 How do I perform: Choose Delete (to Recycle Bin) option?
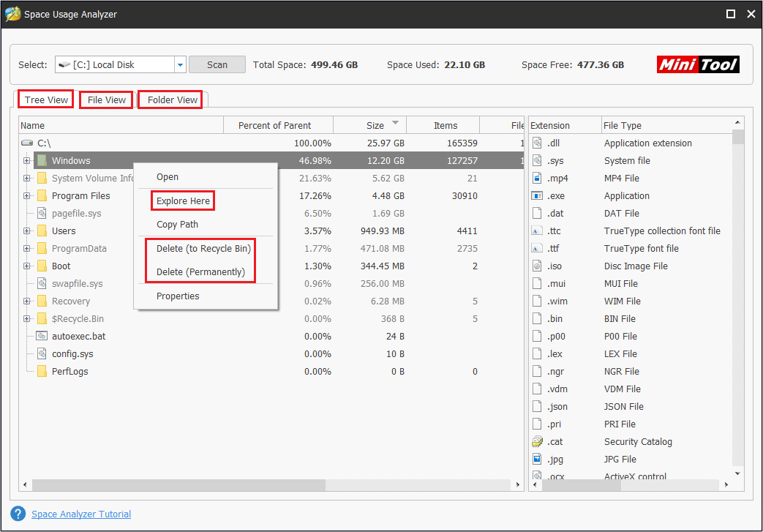click(203, 249)
